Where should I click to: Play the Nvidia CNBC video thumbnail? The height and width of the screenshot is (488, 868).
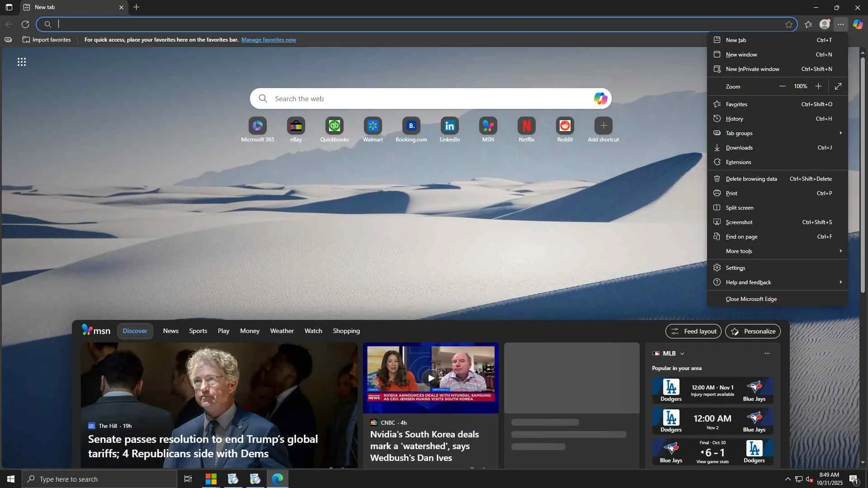coord(430,378)
